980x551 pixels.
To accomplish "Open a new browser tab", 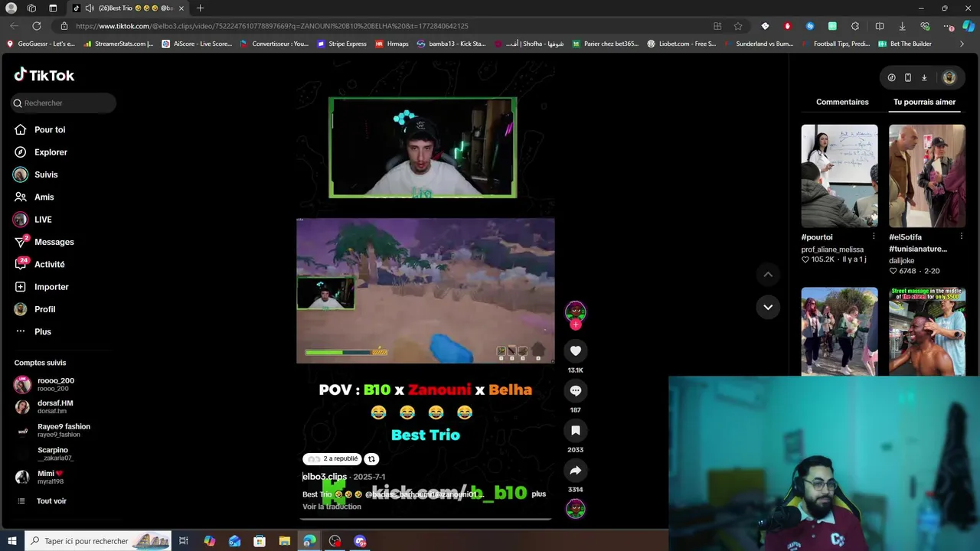I will 200,8.
